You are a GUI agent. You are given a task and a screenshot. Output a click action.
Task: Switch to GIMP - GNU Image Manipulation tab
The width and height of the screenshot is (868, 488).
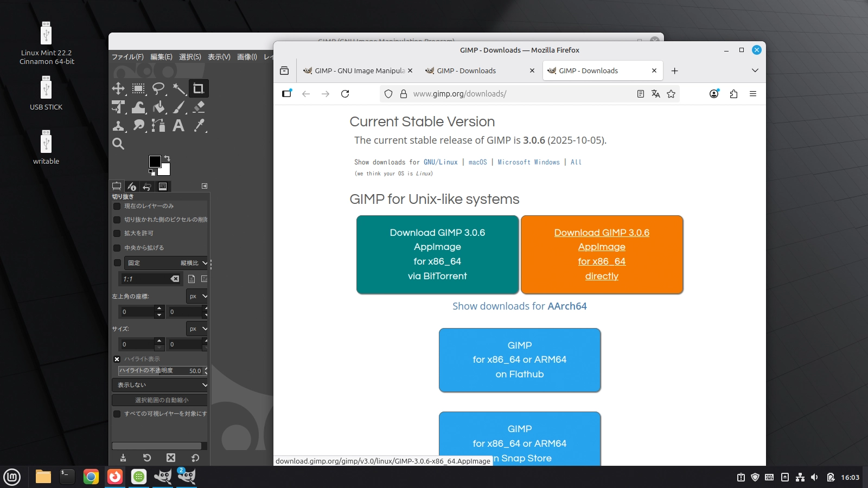click(x=358, y=70)
